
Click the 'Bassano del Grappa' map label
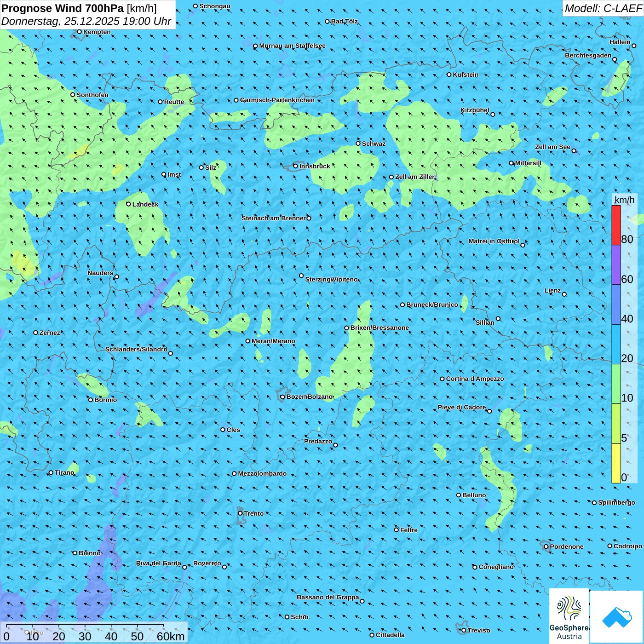pyautogui.click(x=328, y=597)
